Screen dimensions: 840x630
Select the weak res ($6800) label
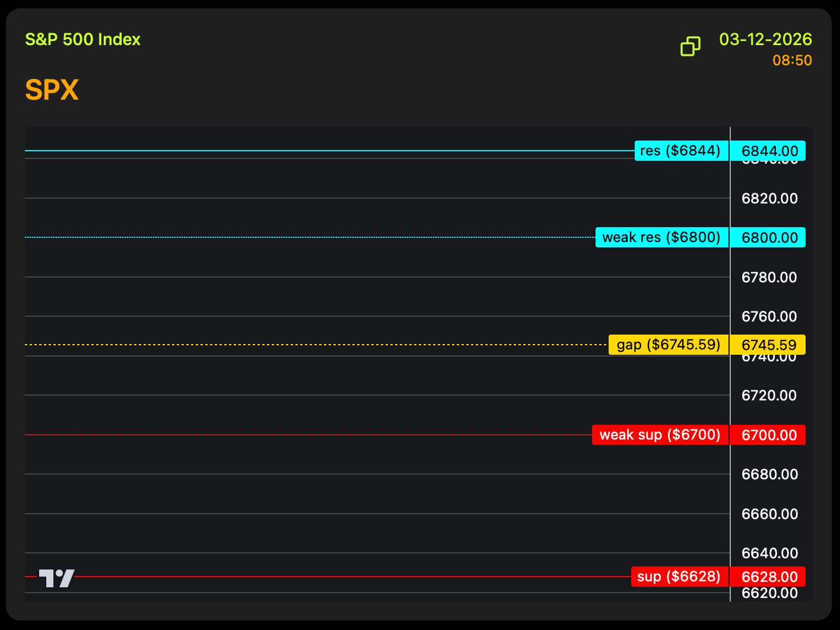[x=661, y=237]
